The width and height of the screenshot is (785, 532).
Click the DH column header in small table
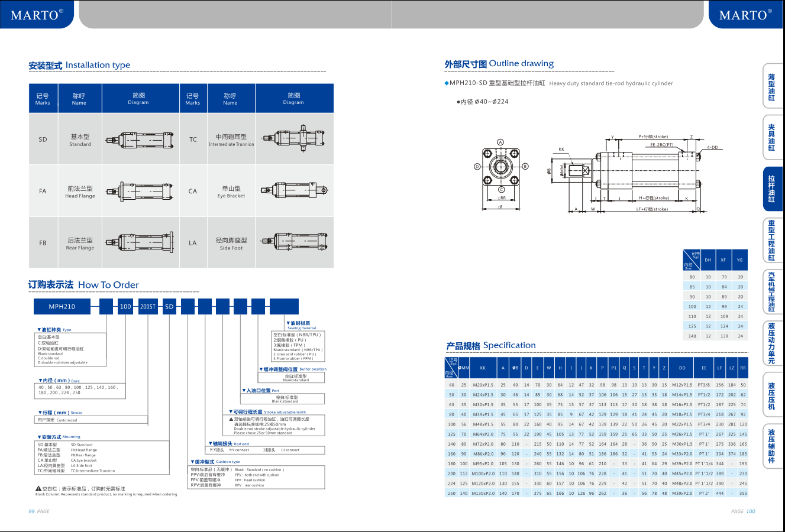pyautogui.click(x=708, y=259)
